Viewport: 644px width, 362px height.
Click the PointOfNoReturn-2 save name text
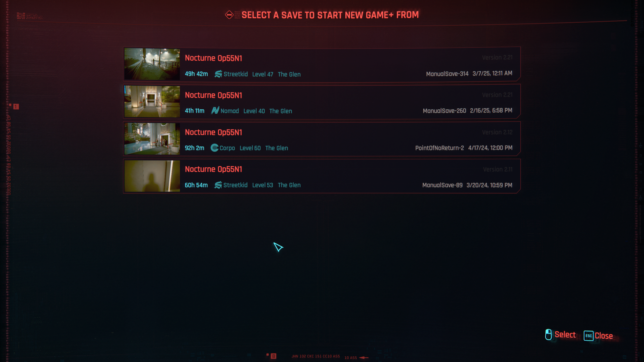(439, 148)
